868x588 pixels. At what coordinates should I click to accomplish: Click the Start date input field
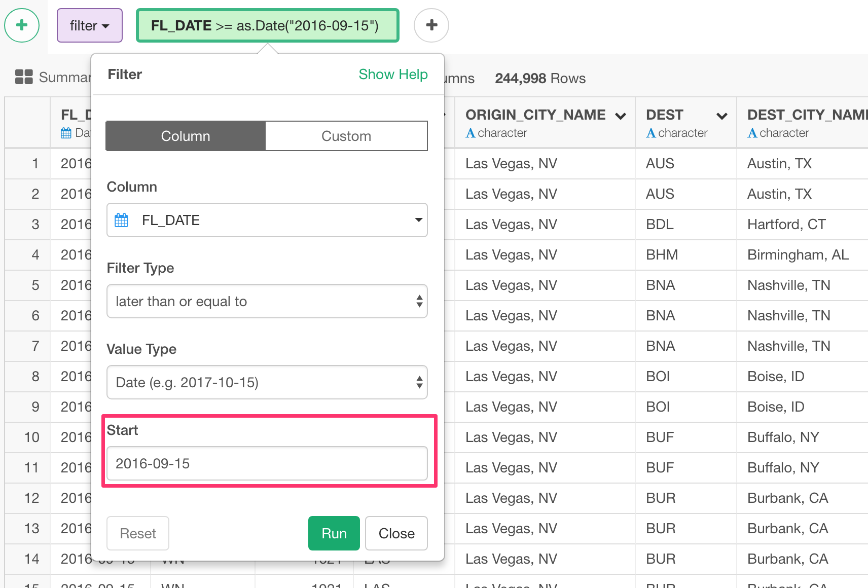click(x=267, y=463)
